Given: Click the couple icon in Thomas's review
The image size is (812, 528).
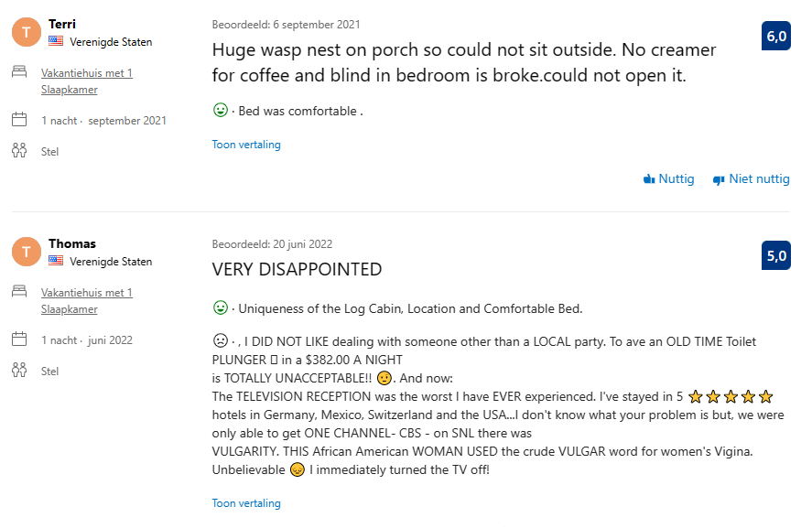Looking at the screenshot, I should click(x=19, y=371).
